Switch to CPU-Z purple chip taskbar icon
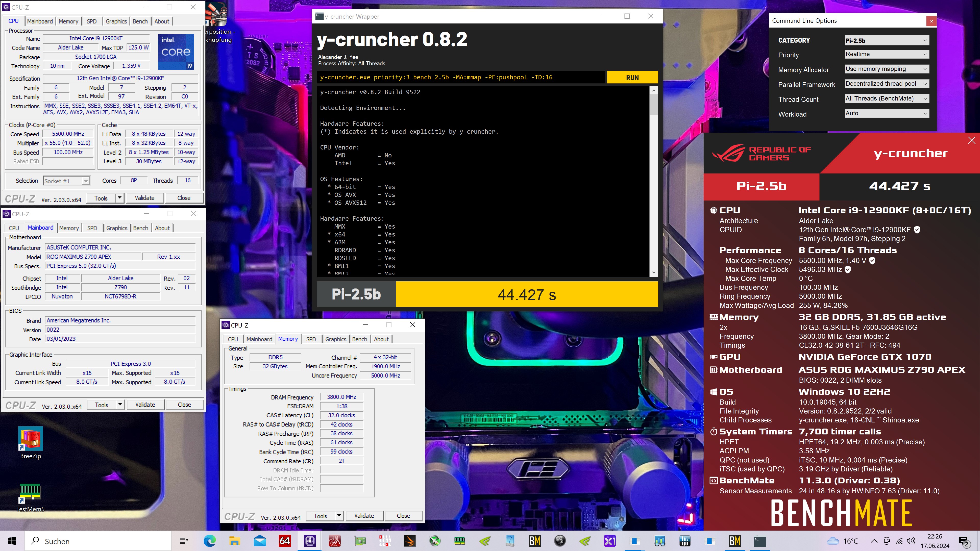 [310, 541]
